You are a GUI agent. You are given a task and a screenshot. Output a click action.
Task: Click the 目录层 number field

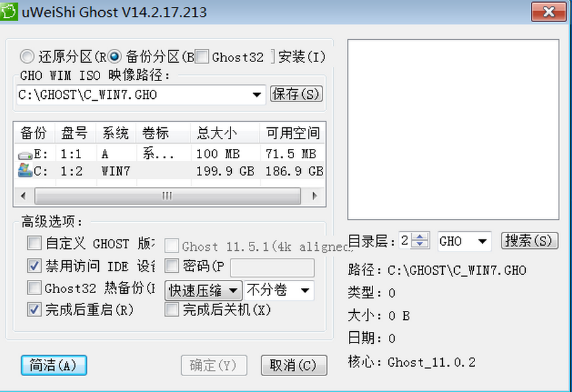coord(405,241)
